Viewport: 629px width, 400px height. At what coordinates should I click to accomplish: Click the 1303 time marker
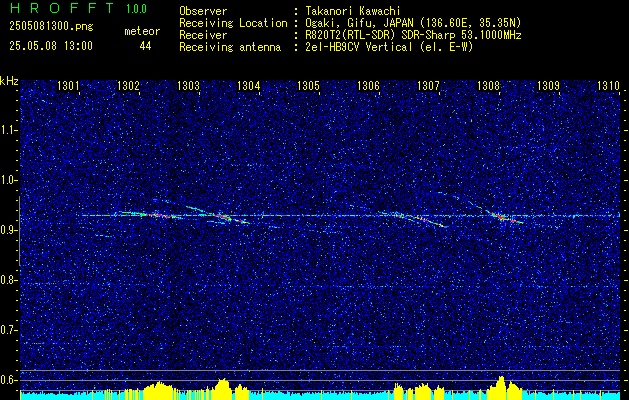pos(188,85)
